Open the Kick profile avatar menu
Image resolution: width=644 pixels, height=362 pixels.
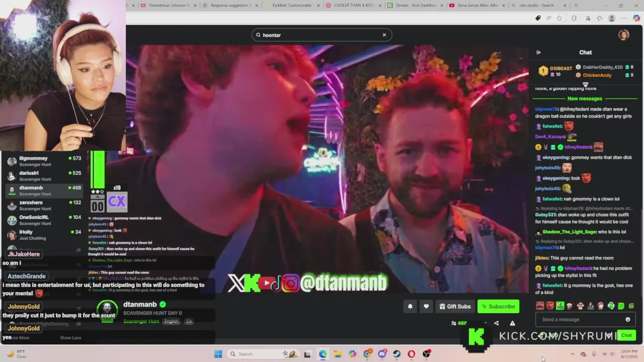click(x=624, y=35)
